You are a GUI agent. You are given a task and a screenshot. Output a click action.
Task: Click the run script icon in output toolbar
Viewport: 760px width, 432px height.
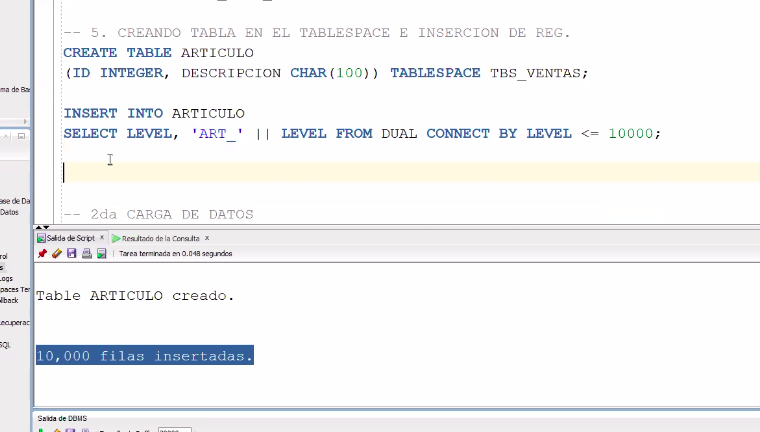[x=101, y=254]
